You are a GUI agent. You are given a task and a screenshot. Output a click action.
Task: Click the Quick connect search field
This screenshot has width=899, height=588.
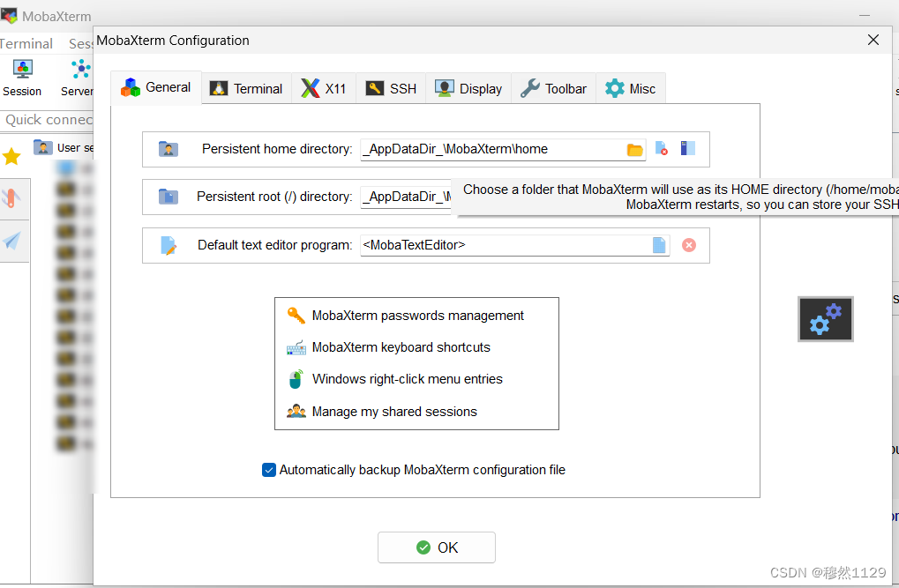[x=47, y=120]
